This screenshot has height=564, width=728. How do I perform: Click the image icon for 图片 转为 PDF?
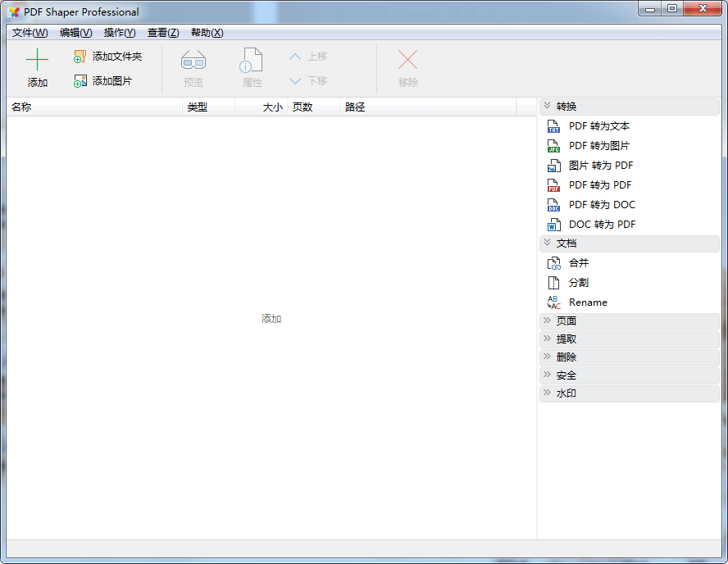tap(553, 166)
